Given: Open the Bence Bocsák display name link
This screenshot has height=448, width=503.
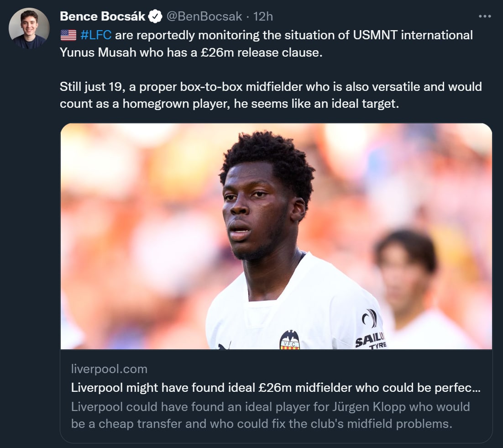Looking at the screenshot, I should (103, 17).
